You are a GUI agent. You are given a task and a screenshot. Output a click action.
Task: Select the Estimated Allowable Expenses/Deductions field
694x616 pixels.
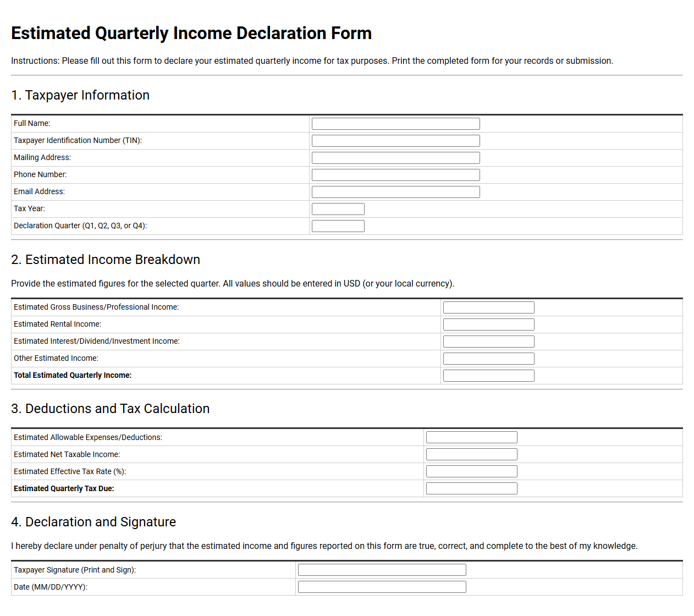471,437
